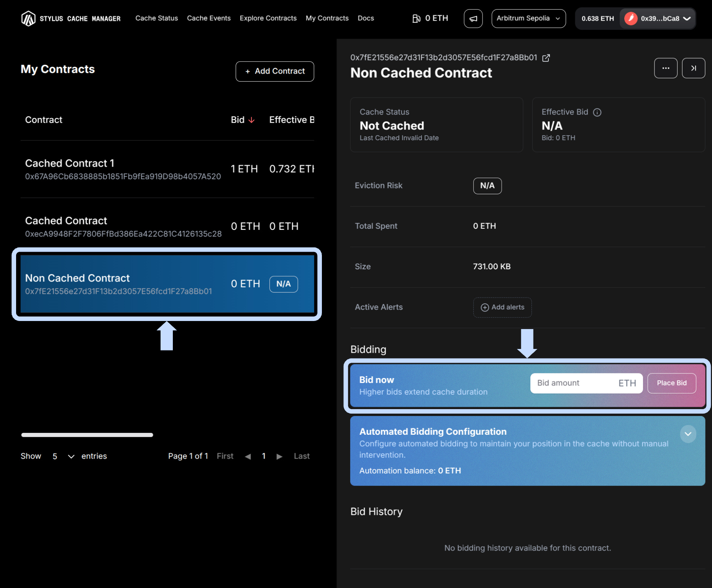Click the Automation balance 0 ETH text
The height and width of the screenshot is (588, 712).
coord(410,471)
